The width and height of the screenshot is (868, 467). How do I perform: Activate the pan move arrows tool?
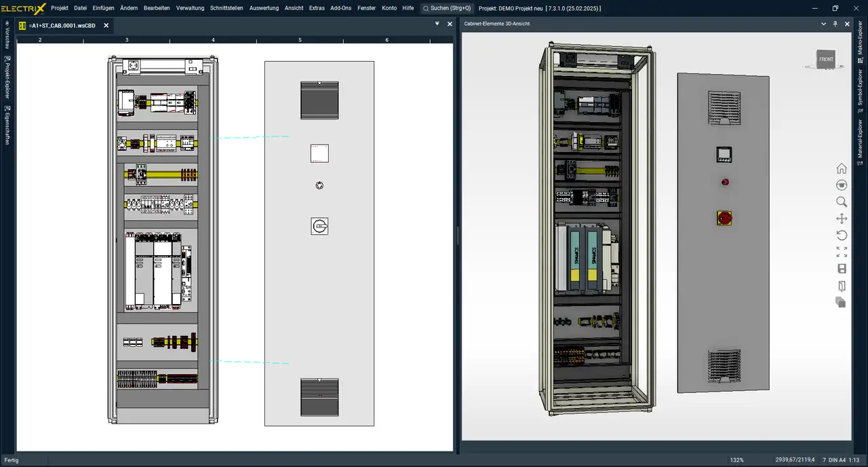click(x=842, y=219)
